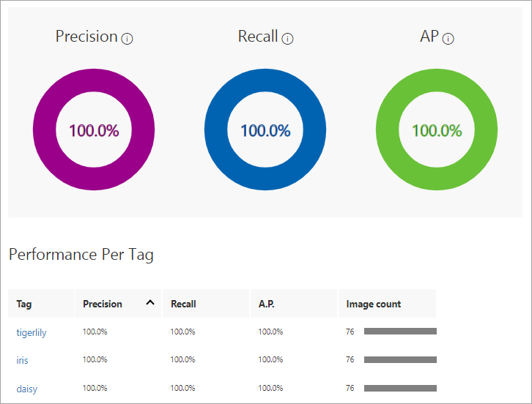
Task: Open the tigerlily tag link
Action: [x=32, y=332]
